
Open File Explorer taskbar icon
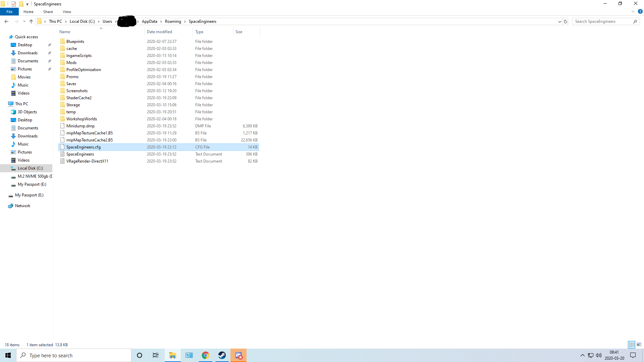coord(173,355)
